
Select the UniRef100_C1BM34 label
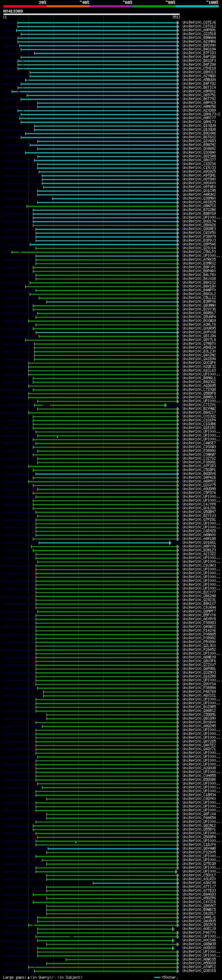point(199,795)
